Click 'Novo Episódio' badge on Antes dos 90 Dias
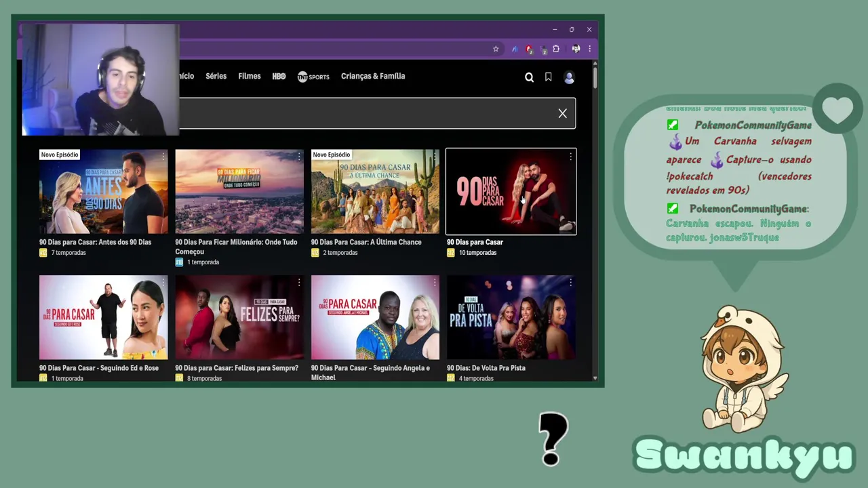 [x=60, y=155]
